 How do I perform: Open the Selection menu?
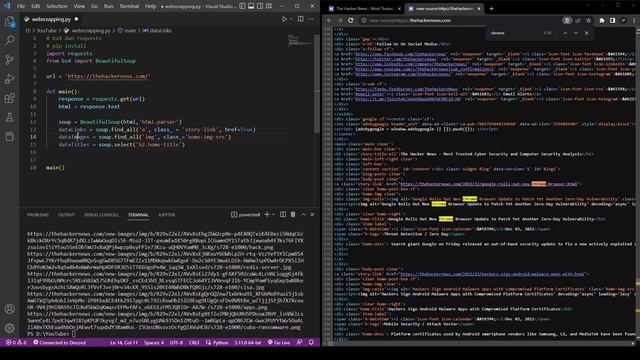[57, 6]
